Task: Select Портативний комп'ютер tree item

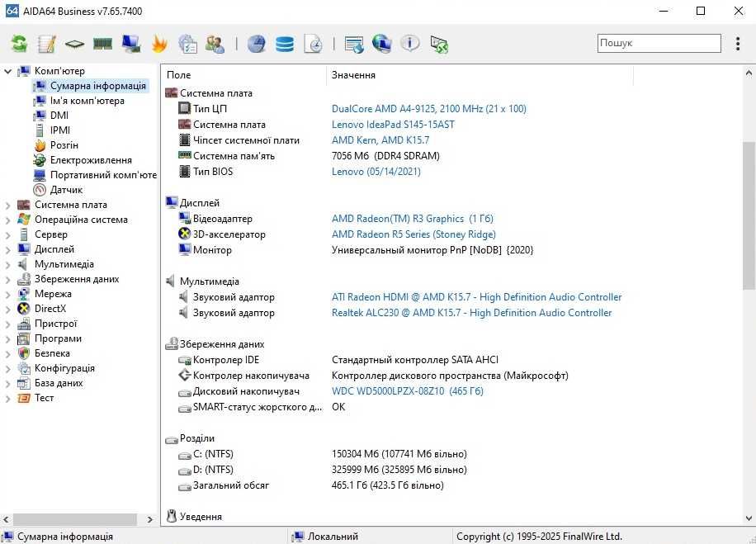Action: pos(103,175)
